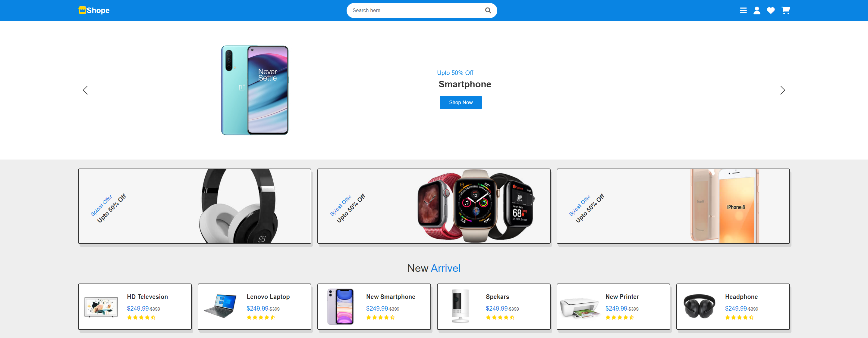Open the New Smartphone product
Screen dimensions: 868x338
click(x=374, y=306)
